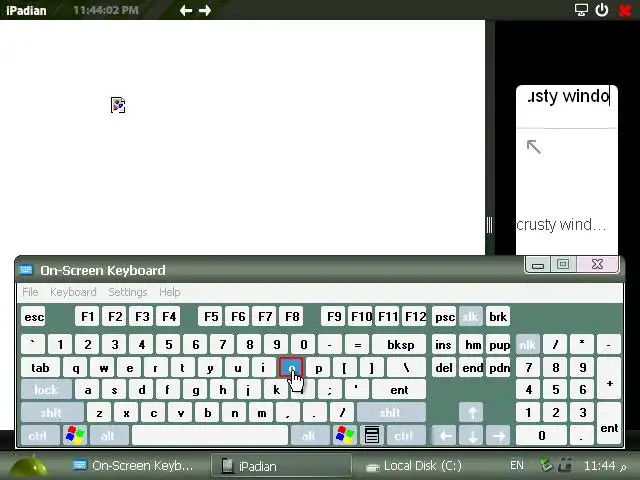Click the monitor icon in iPadian top bar
The image size is (640, 480).
pyautogui.click(x=581, y=10)
